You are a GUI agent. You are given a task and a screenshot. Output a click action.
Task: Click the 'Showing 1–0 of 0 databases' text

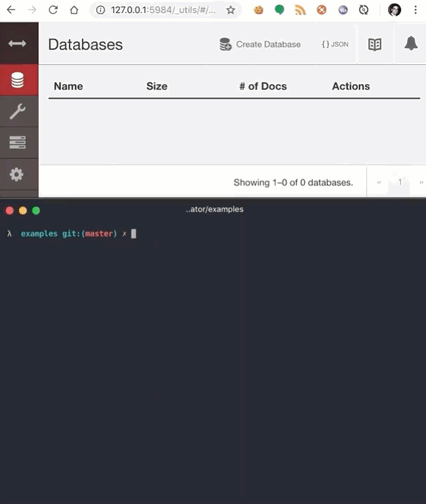(x=293, y=182)
